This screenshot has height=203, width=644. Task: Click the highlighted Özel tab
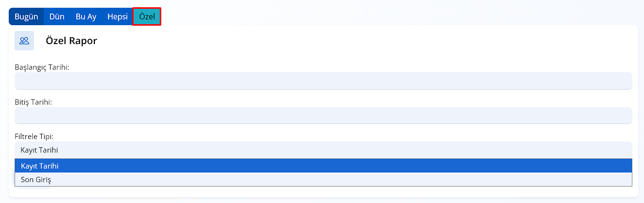(x=147, y=16)
